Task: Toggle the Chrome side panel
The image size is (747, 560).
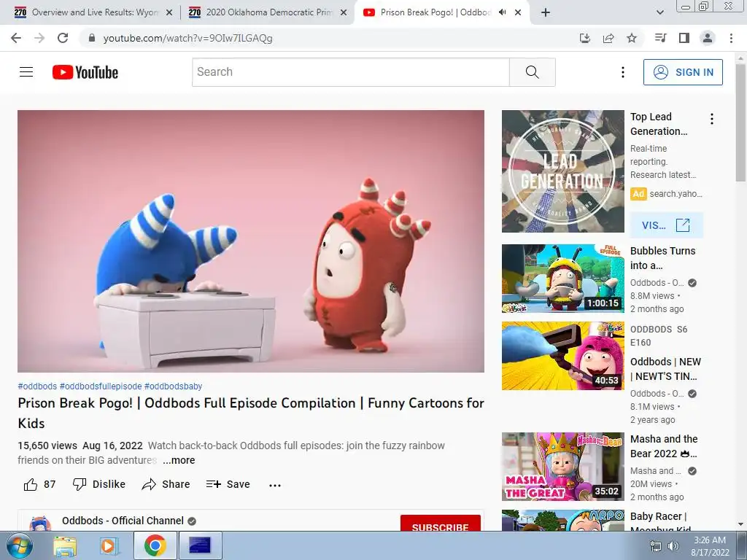Action: [684, 38]
